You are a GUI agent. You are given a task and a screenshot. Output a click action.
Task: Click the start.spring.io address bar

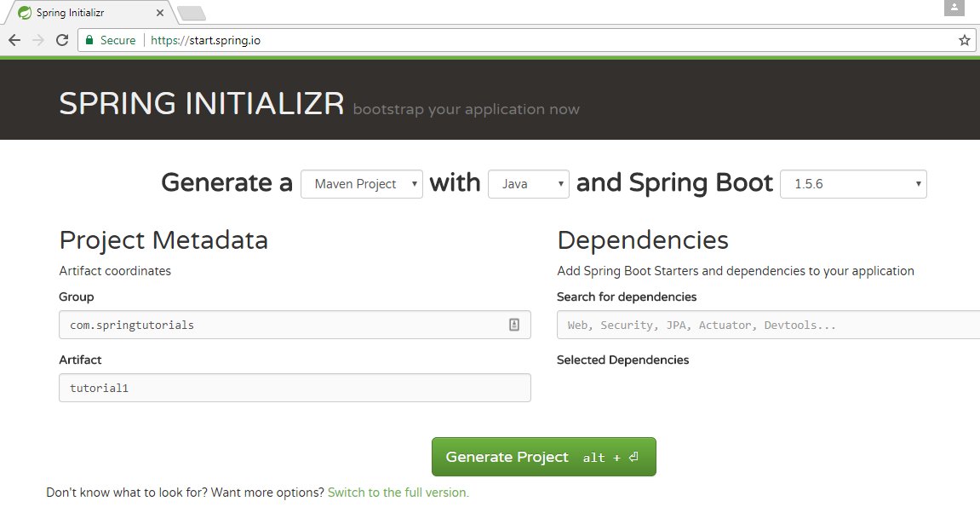click(x=525, y=40)
